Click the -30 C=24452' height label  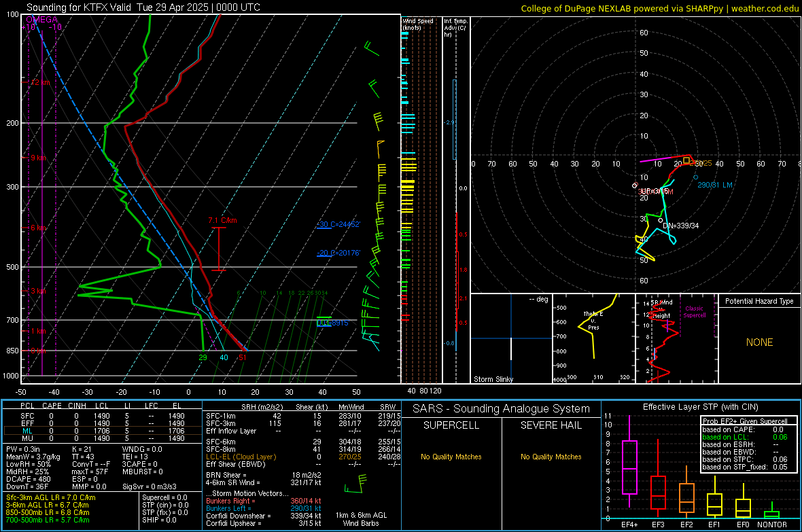338,225
